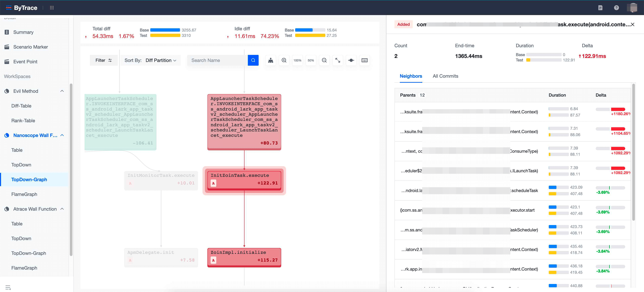Screen dimensions: 644x292
Task: Click the center node focus icon
Action: [351, 60]
